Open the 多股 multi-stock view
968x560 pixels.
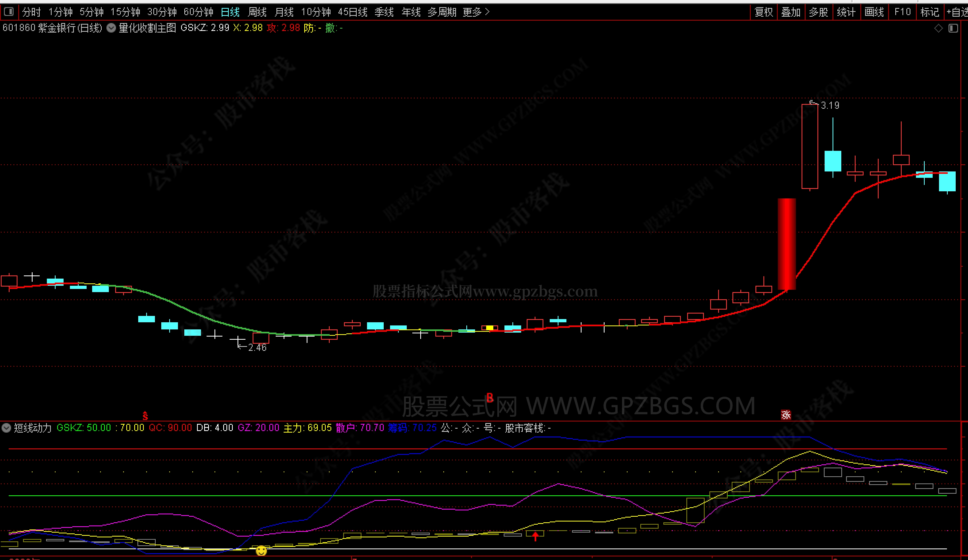tap(819, 12)
